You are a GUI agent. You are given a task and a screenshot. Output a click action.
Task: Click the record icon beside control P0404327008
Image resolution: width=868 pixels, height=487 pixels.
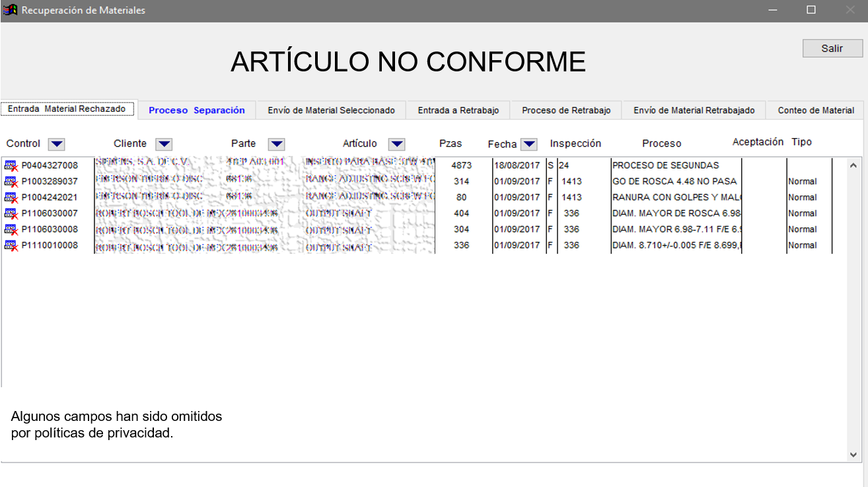[x=11, y=166]
